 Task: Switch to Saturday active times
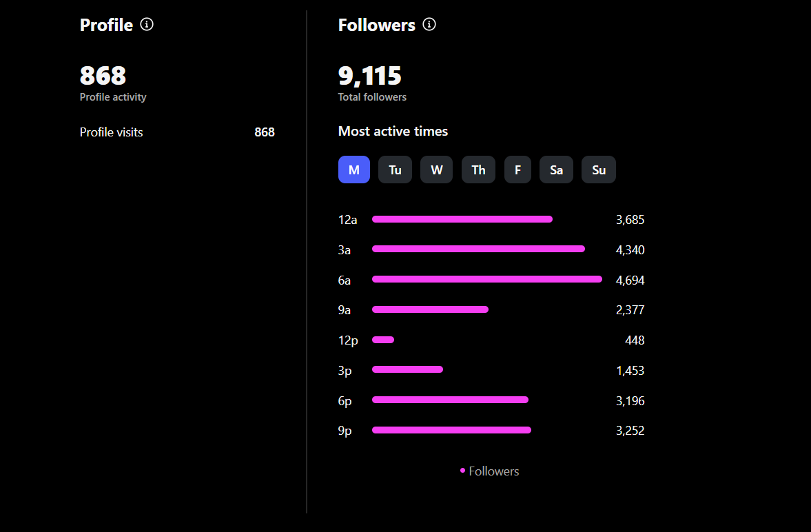(556, 170)
